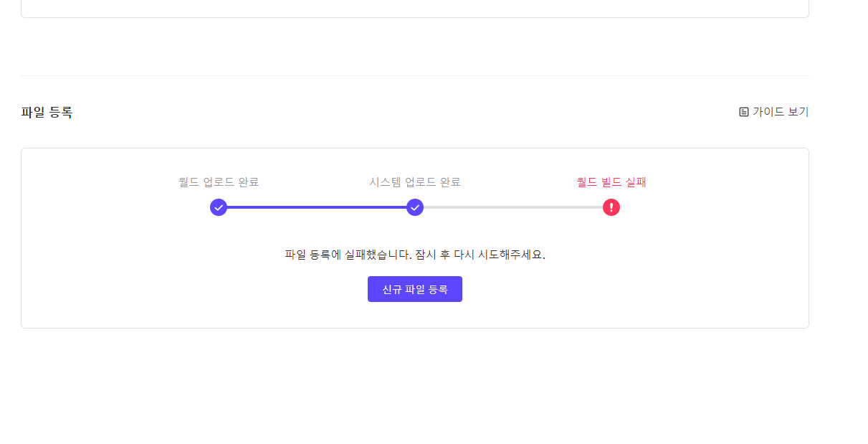868x444 pixels.
Task: Click the file registration failure message text
Action: pos(414,254)
